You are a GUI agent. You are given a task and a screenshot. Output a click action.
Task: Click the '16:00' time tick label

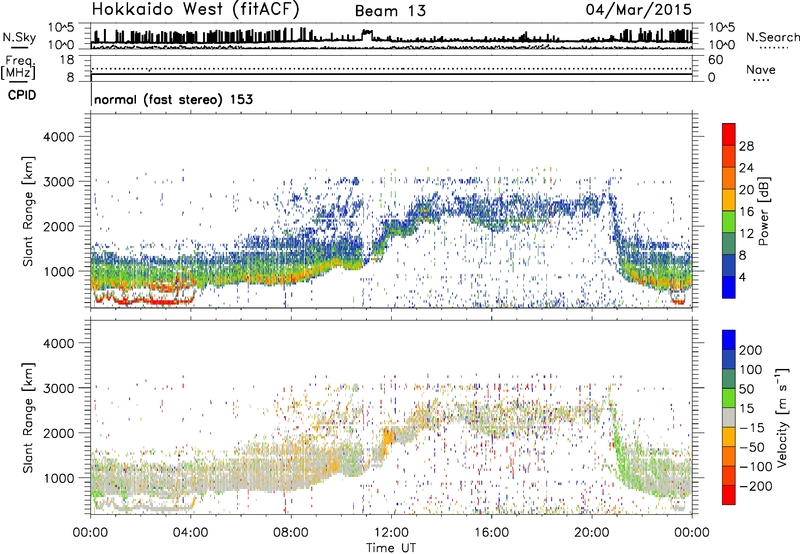tap(491, 533)
